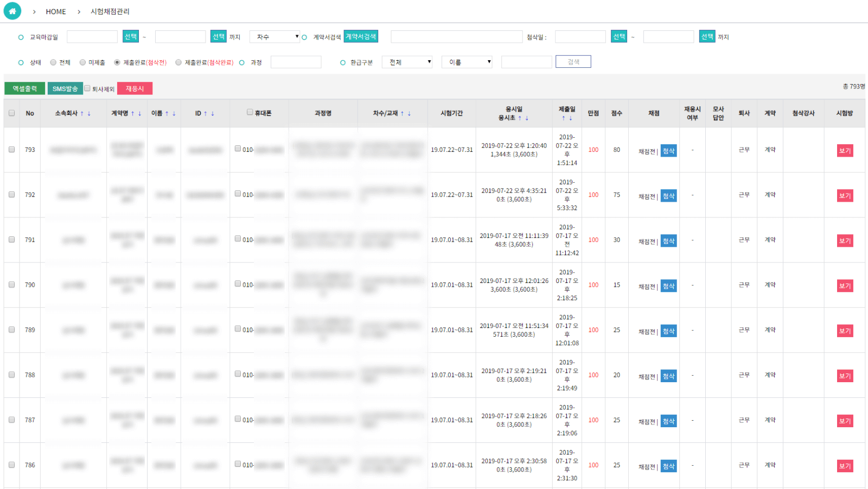This screenshot has height=489, width=868.
Task: Sort ID column descending with down arrow
Action: click(213, 113)
